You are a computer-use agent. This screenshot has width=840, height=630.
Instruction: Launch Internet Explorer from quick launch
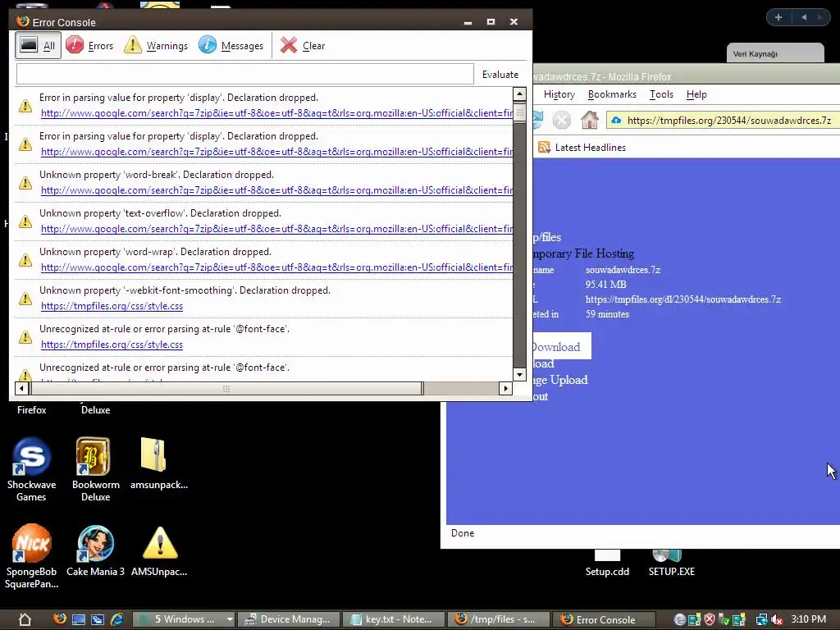[x=116, y=620]
